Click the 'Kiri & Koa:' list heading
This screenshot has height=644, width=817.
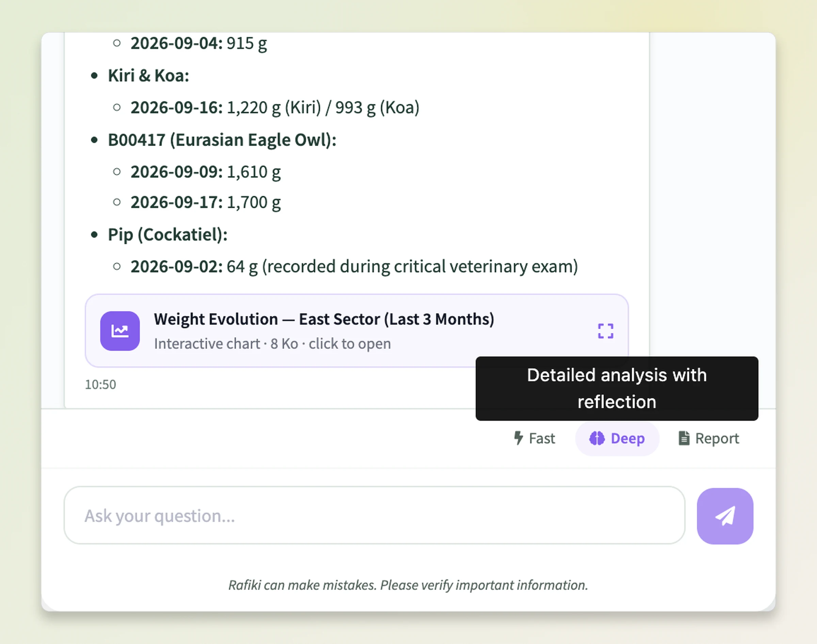click(148, 76)
